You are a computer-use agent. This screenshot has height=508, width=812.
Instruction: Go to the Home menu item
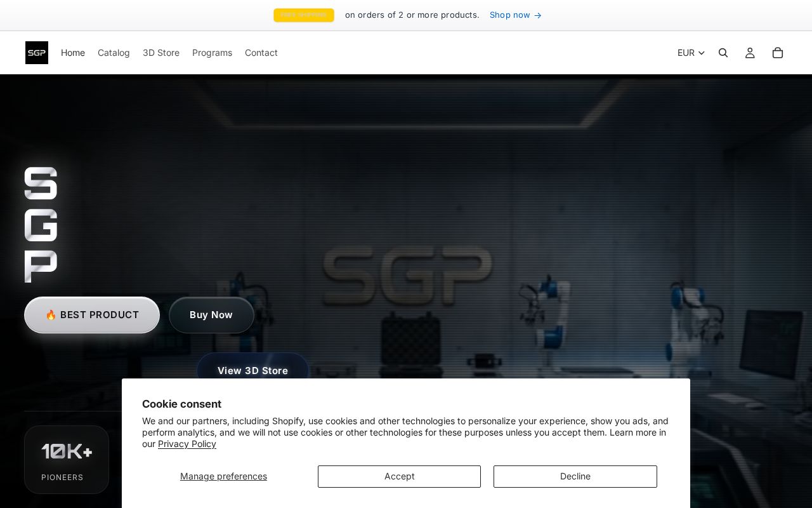(73, 53)
